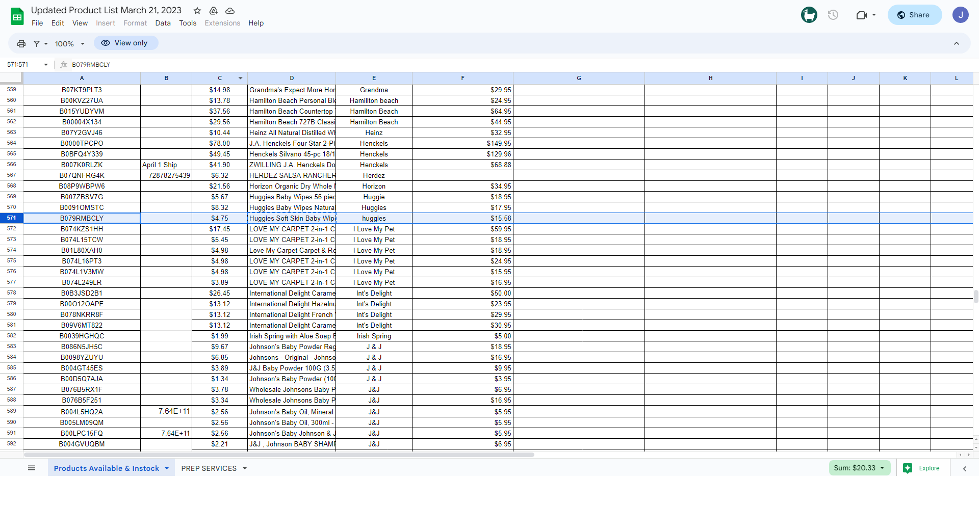Open the Edit menu
The image size is (980, 531).
(x=58, y=23)
